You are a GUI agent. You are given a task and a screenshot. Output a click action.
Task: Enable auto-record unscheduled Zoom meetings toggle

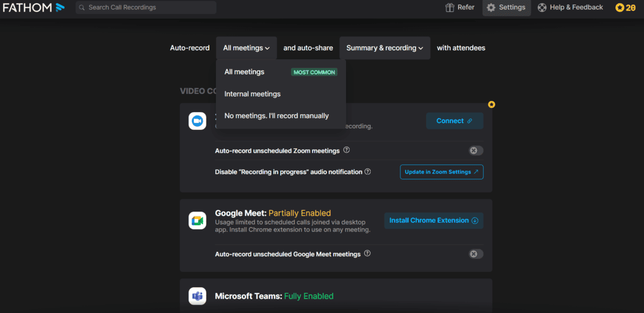(x=475, y=151)
